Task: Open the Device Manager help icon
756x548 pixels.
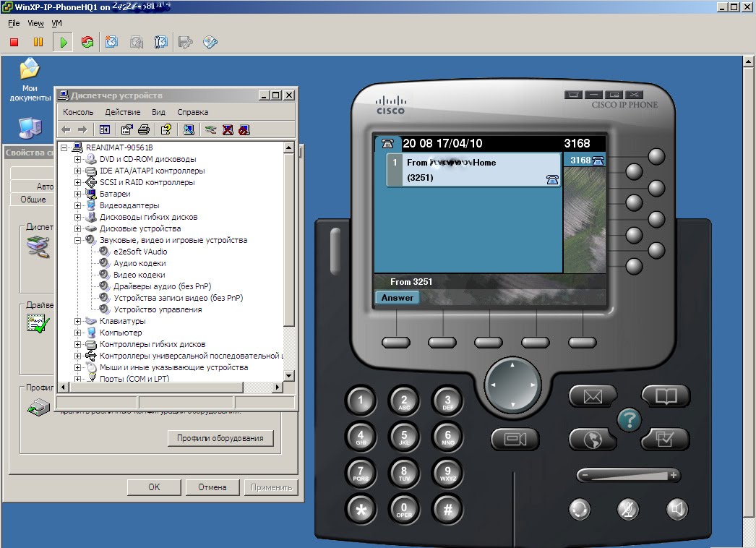Action: 166,129
